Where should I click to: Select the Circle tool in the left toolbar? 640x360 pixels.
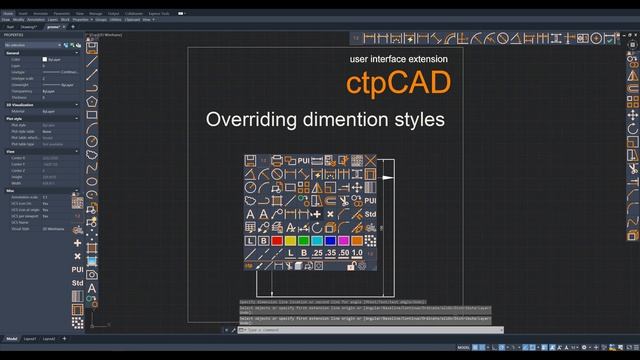[92, 141]
